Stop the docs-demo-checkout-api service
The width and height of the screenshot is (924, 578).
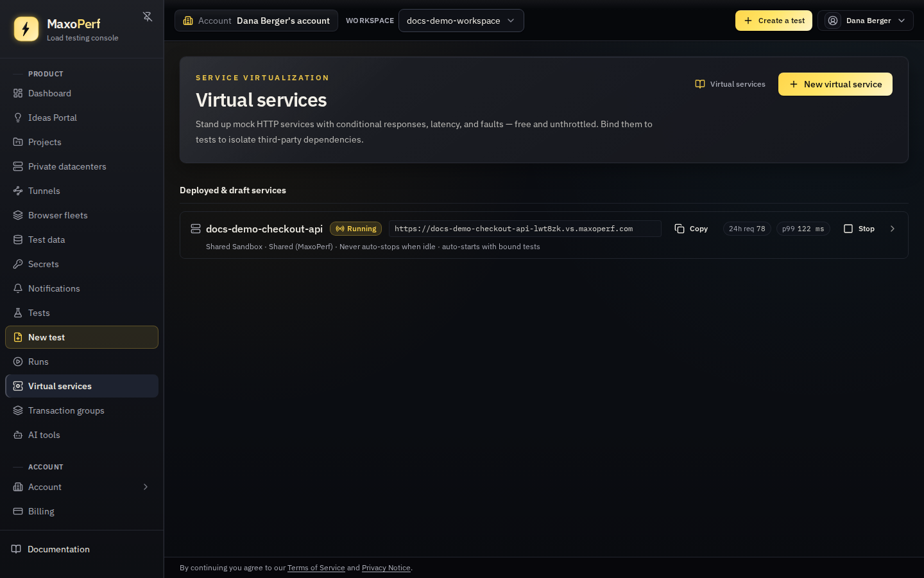(x=859, y=229)
